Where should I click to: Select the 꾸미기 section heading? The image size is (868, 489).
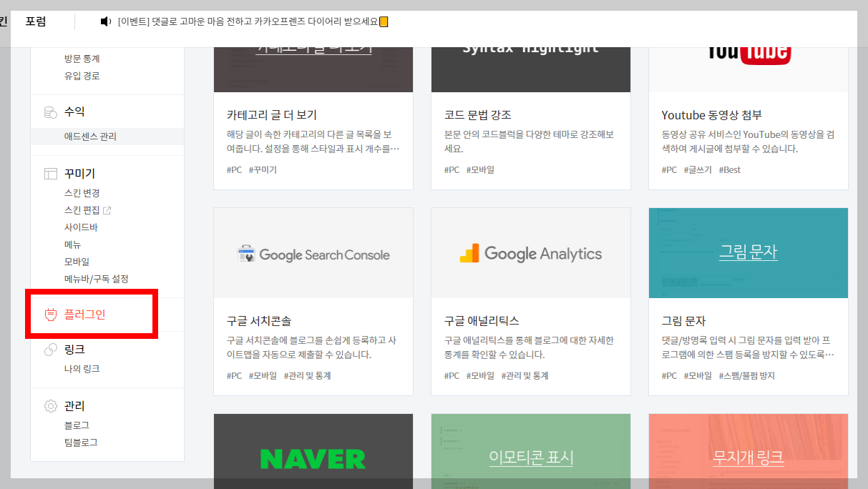(79, 174)
